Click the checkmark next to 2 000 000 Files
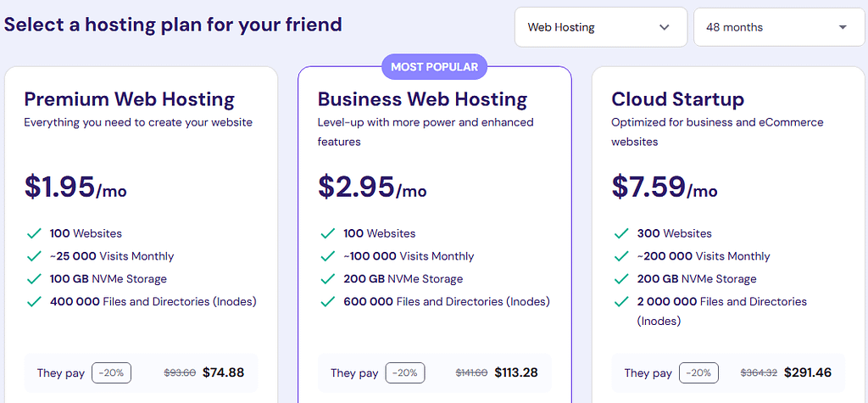868x403 pixels. (x=621, y=301)
